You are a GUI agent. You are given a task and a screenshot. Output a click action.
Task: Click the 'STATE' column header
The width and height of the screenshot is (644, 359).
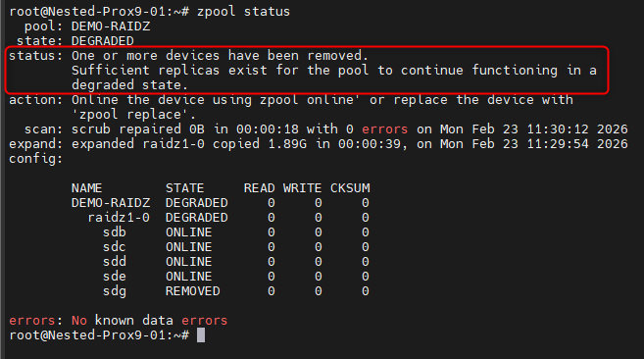click(x=185, y=188)
